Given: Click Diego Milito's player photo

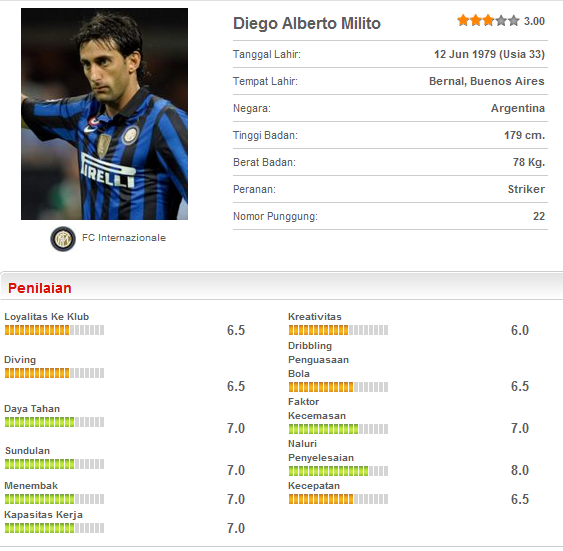Looking at the screenshot, I should coord(104,114).
